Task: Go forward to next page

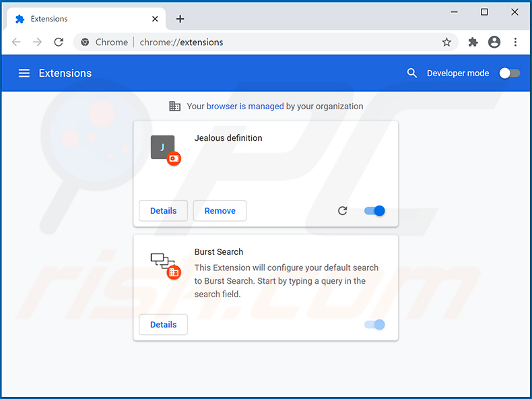Action: (x=37, y=42)
